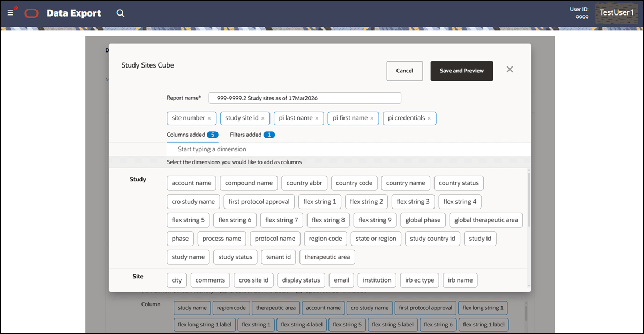This screenshot has width=644, height=334.
Task: Select flex string 3 dimension
Action: point(413,202)
